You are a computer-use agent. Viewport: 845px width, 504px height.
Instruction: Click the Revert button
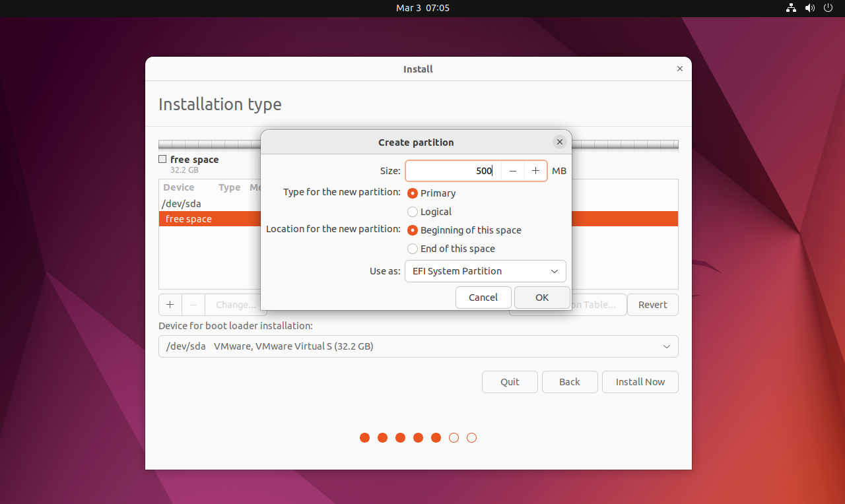[x=652, y=305]
